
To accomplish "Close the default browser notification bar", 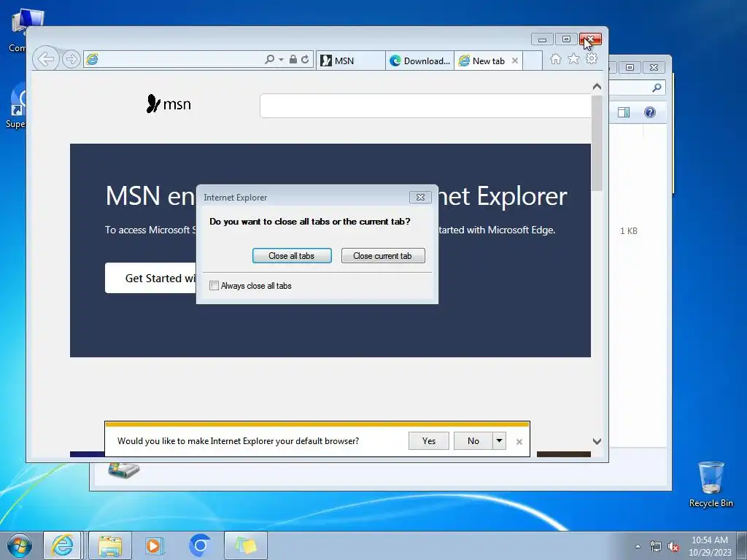I will point(519,442).
